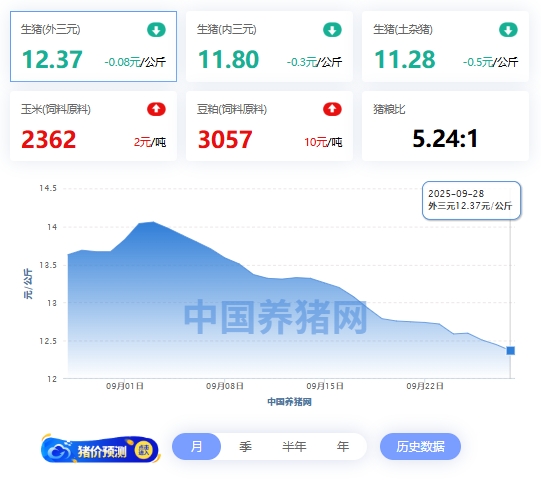Open the 猪粮比 5.24:1 card
541x483 pixels.
445,126
